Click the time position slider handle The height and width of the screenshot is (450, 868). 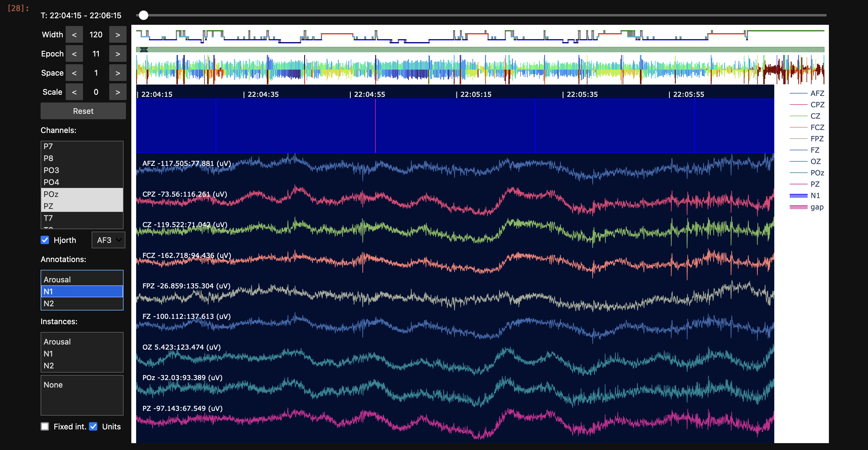[144, 15]
